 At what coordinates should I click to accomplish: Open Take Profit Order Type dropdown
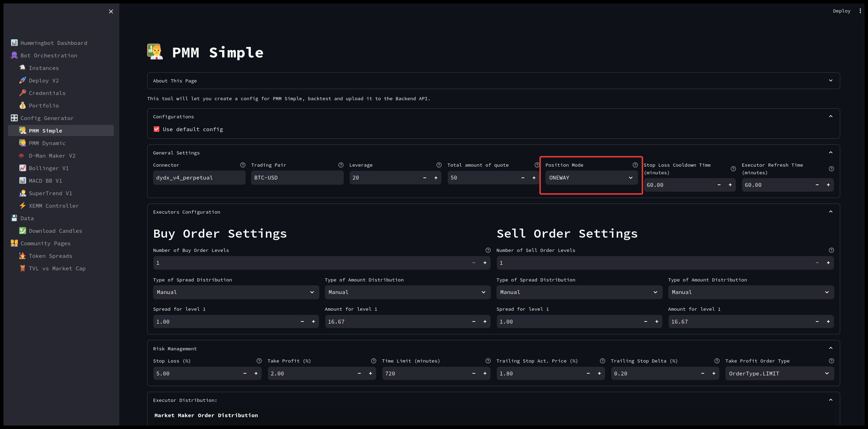pos(779,373)
